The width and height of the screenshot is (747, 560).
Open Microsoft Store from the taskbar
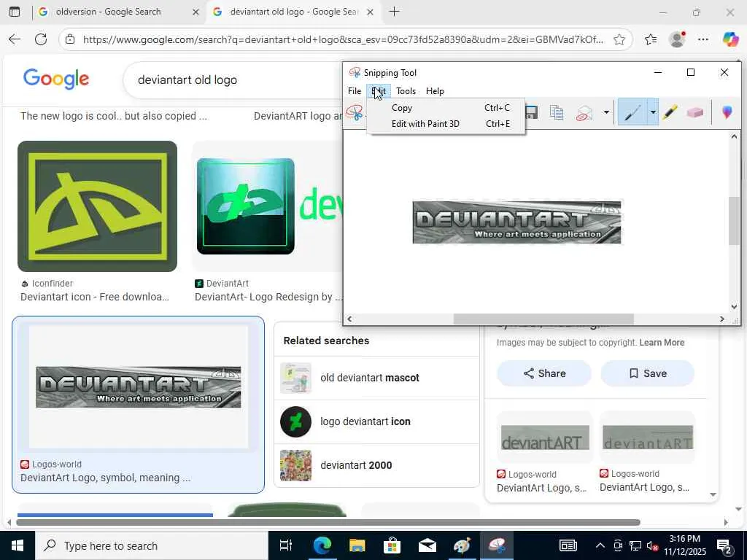(392, 545)
